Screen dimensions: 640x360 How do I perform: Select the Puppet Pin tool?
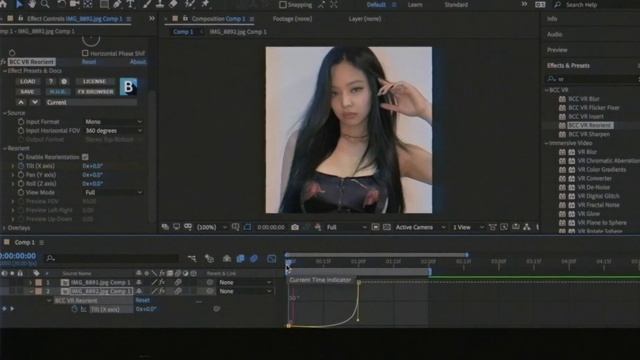(x=205, y=4)
